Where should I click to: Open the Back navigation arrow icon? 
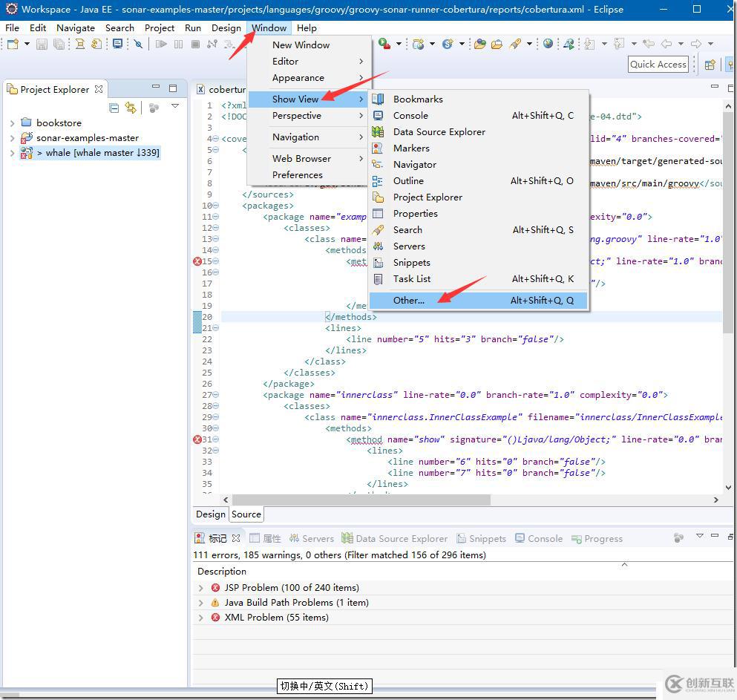pyautogui.click(x=666, y=44)
